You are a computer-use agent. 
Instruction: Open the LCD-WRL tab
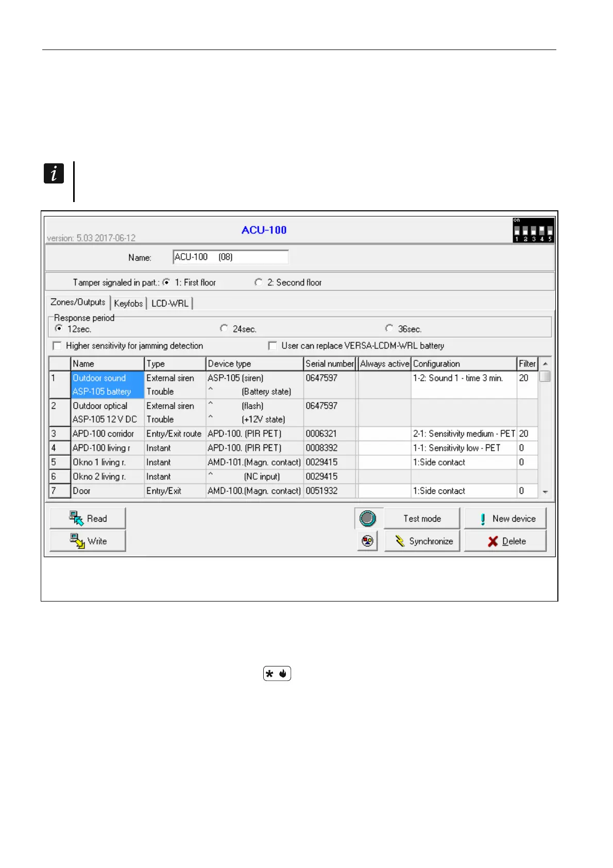click(x=170, y=304)
